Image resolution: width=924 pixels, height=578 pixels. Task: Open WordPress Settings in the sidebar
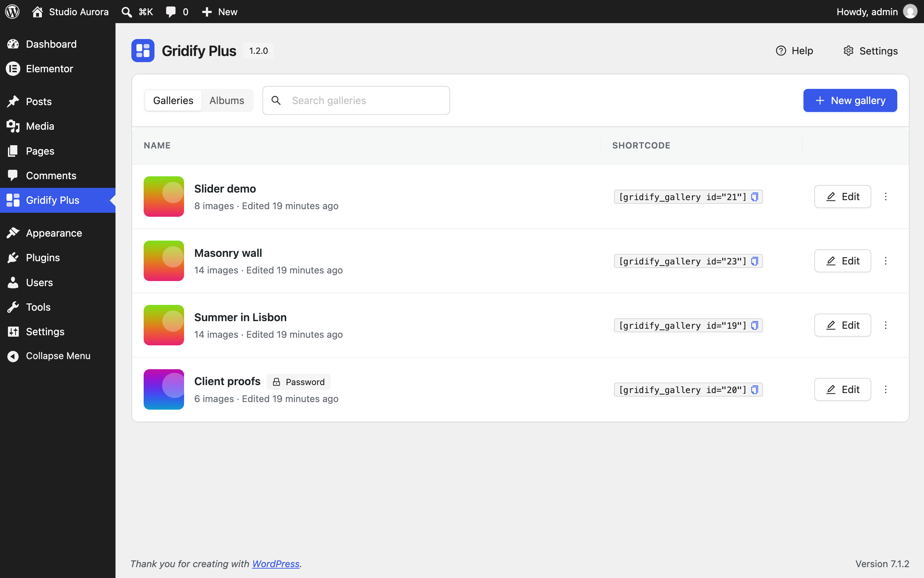pos(58,331)
